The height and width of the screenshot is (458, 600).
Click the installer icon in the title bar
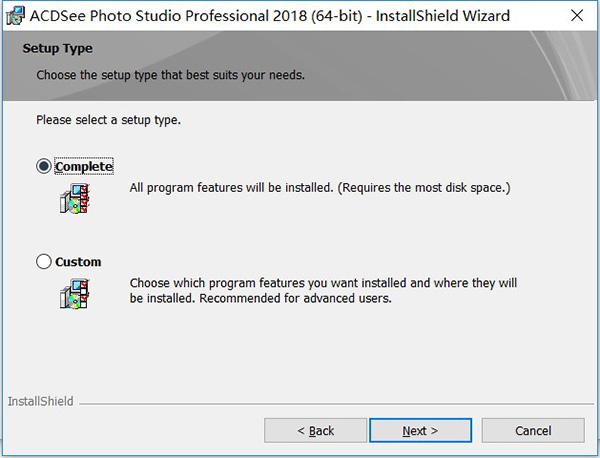click(15, 16)
